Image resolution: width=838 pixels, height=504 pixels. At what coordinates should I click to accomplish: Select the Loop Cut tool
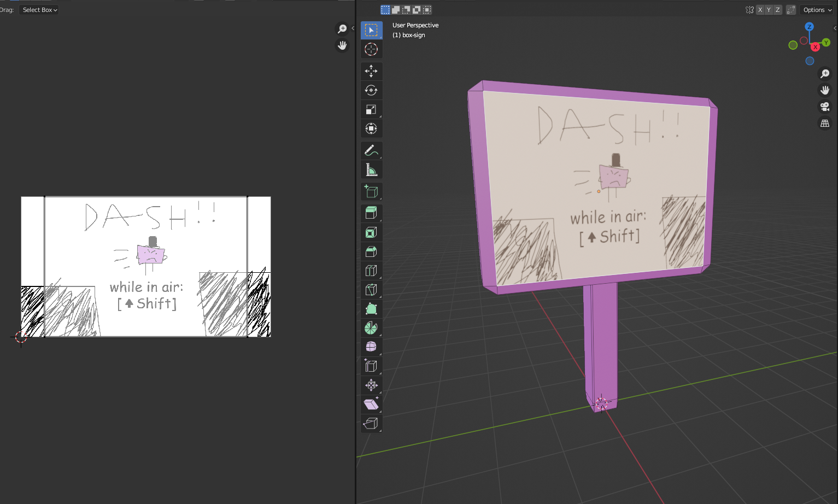[x=371, y=271]
